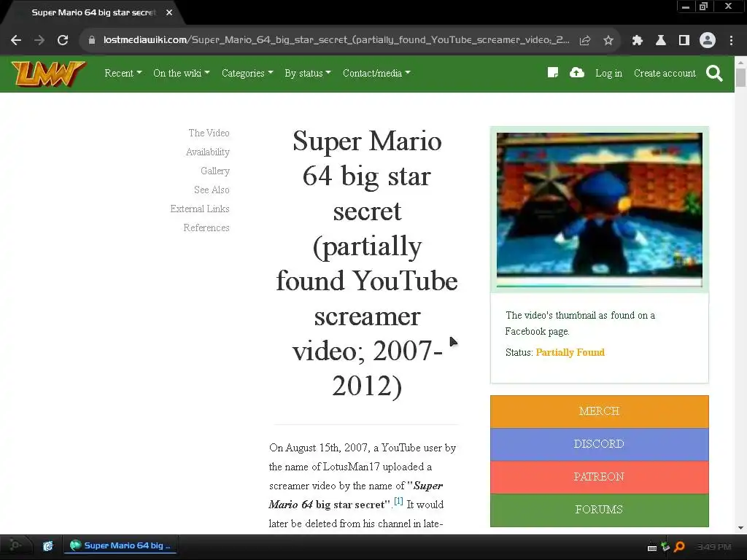Open the wiki search magnifier
747x560 pixels.
[715, 74]
